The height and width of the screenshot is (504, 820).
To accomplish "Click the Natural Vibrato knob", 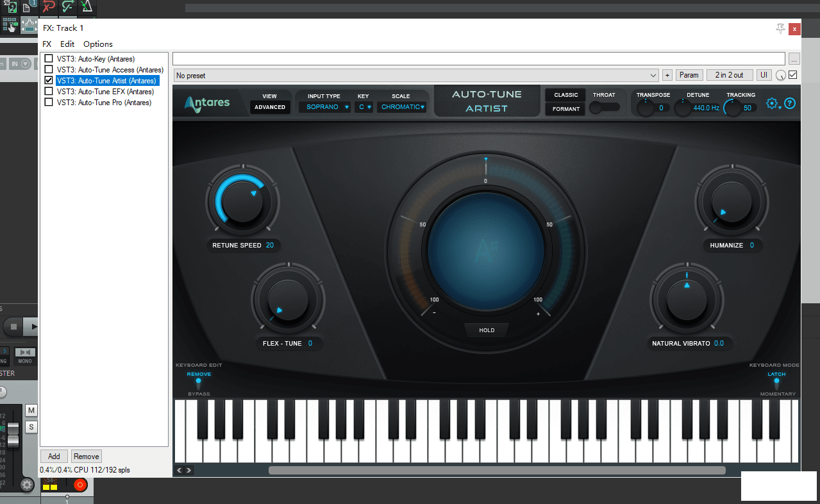I will tap(686, 299).
